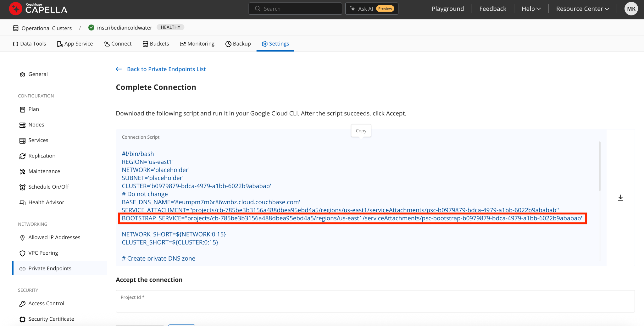Image resolution: width=644 pixels, height=326 pixels.
Task: Click the back arrow icon
Action: (119, 69)
